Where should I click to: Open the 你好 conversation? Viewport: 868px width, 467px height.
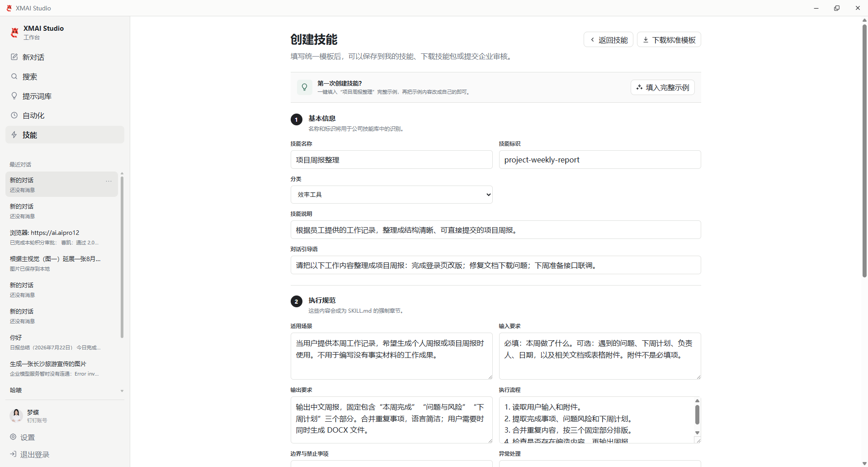point(61,342)
